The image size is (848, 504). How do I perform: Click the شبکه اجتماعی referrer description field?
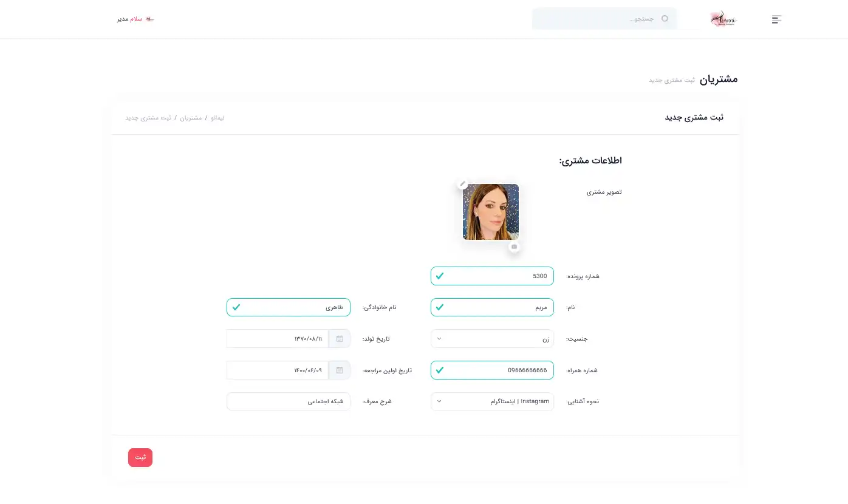(x=288, y=401)
